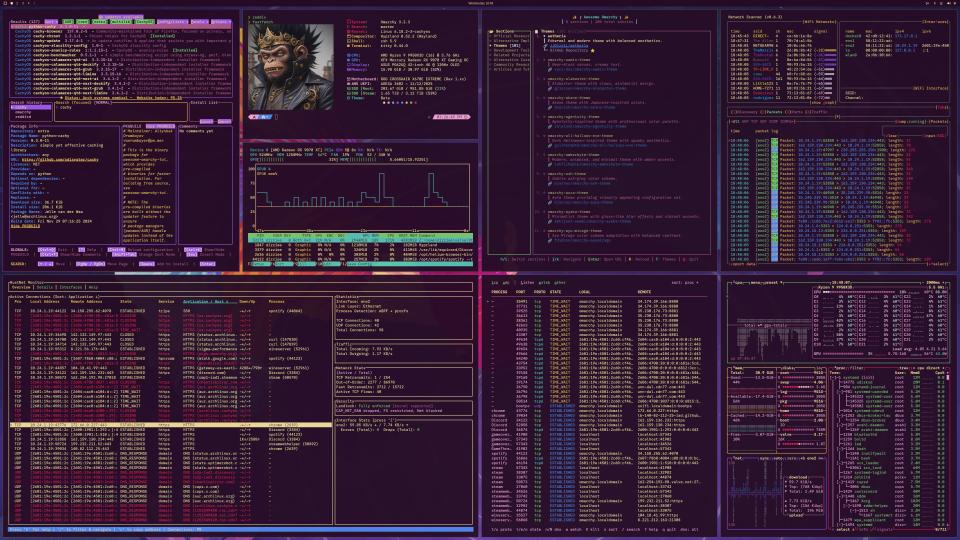Toggle the listen state filter in socket list
Viewport: 960px width, 540px height.
coord(527,283)
